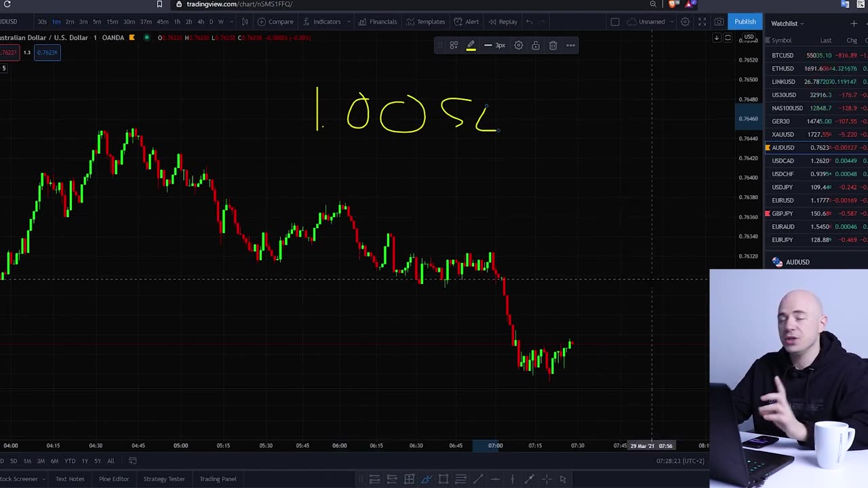The image size is (868, 488).
Task: Select the vertical line tool in bottom bar
Action: [512, 479]
